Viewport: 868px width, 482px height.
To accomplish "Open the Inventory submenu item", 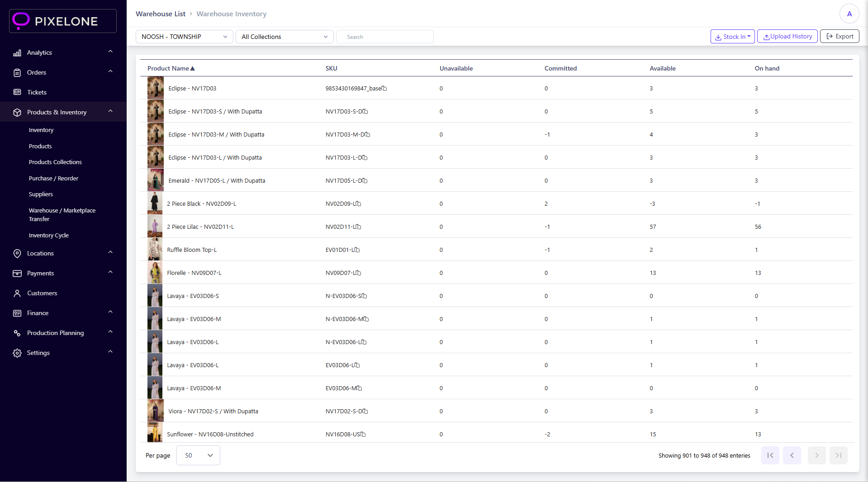I will (41, 130).
